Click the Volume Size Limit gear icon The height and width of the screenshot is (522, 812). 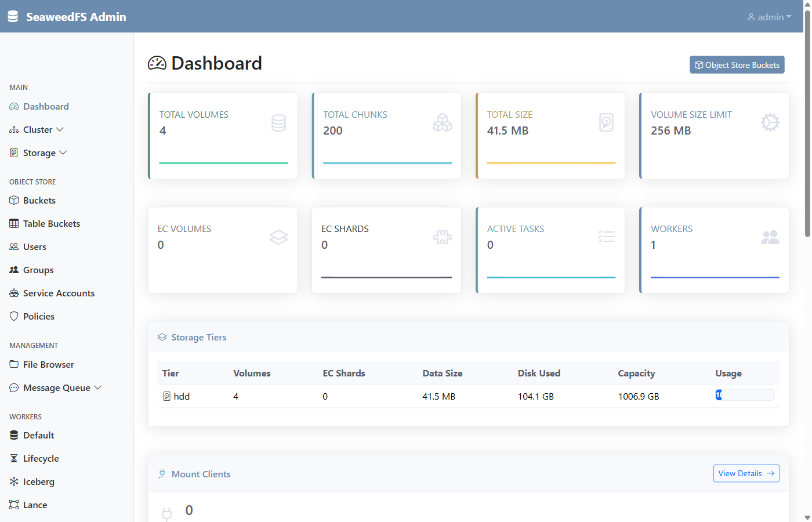coord(770,123)
